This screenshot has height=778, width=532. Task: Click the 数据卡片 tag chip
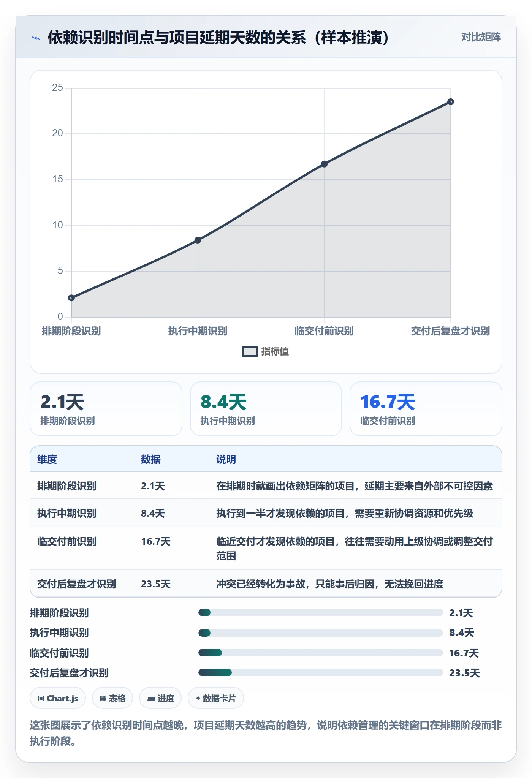click(216, 698)
